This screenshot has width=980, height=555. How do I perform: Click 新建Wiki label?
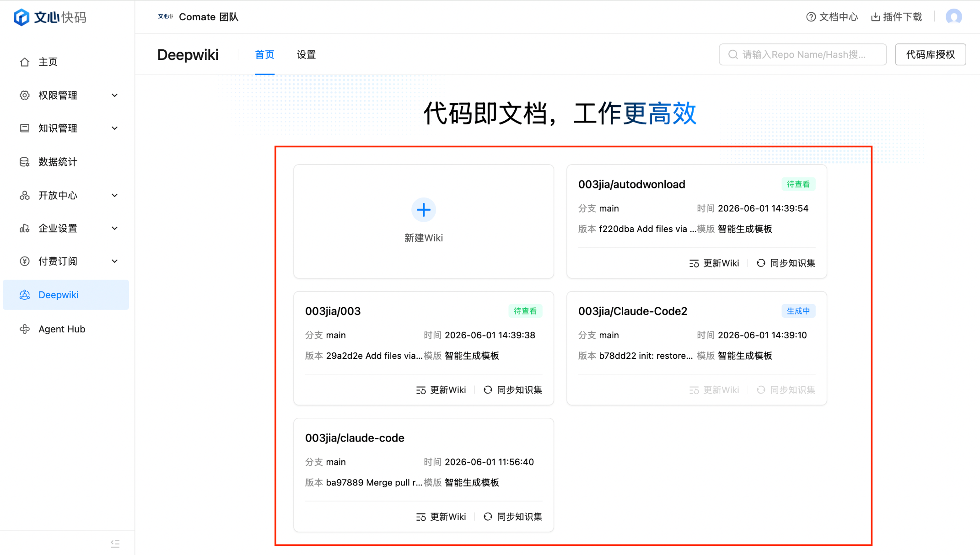[x=424, y=238]
